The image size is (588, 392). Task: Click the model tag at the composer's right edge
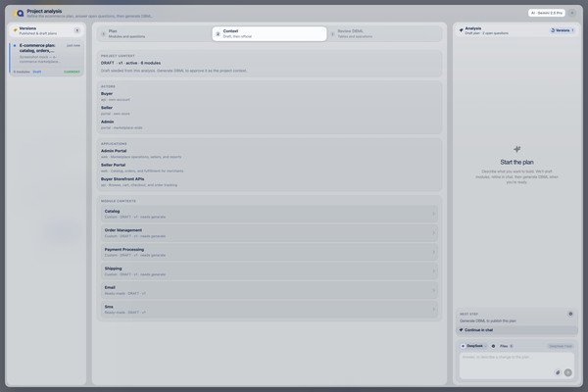[561, 346]
